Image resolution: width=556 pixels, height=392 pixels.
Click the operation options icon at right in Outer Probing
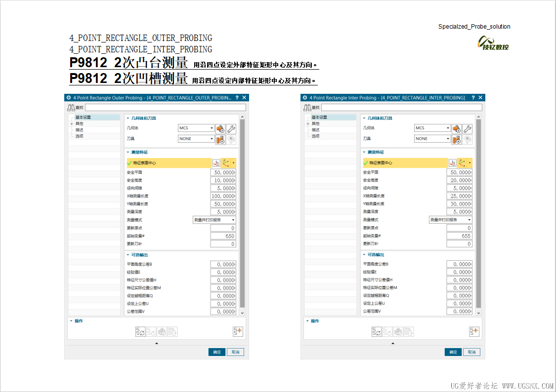[x=238, y=331]
